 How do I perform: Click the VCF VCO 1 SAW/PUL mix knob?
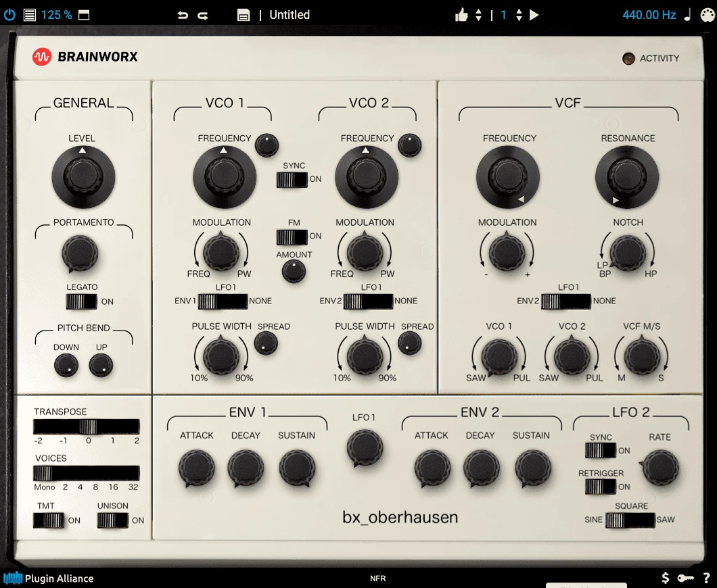499,358
